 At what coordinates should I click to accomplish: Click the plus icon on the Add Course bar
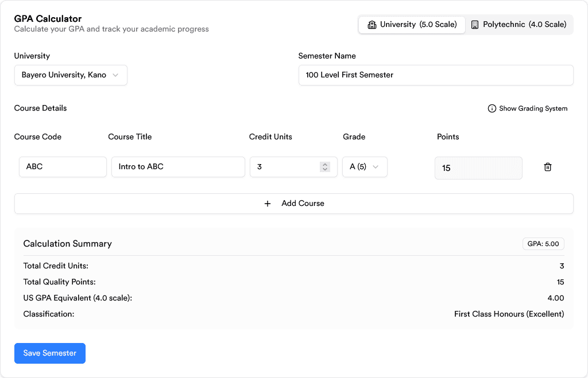click(268, 203)
